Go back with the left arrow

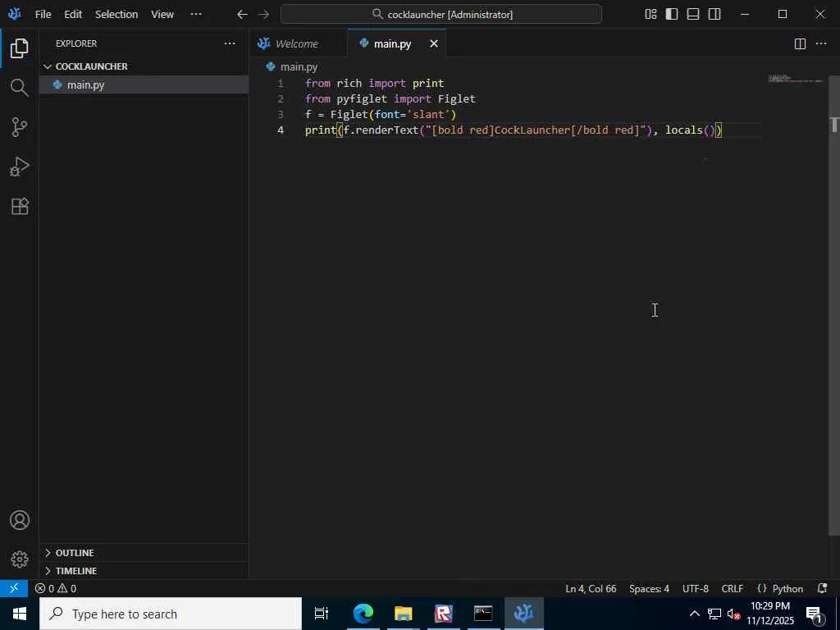(x=242, y=15)
